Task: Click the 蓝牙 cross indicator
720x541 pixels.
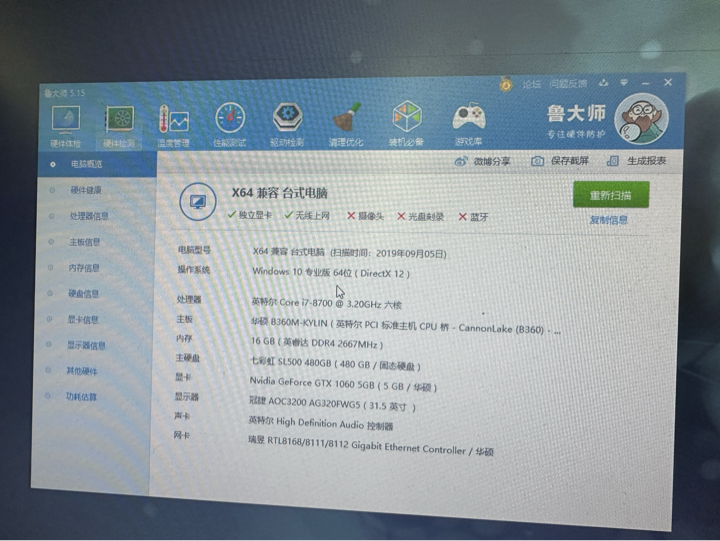Action: coord(473,217)
